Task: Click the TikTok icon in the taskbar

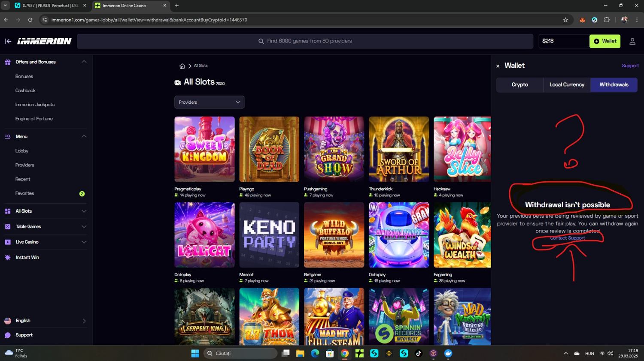Action: (x=418, y=353)
